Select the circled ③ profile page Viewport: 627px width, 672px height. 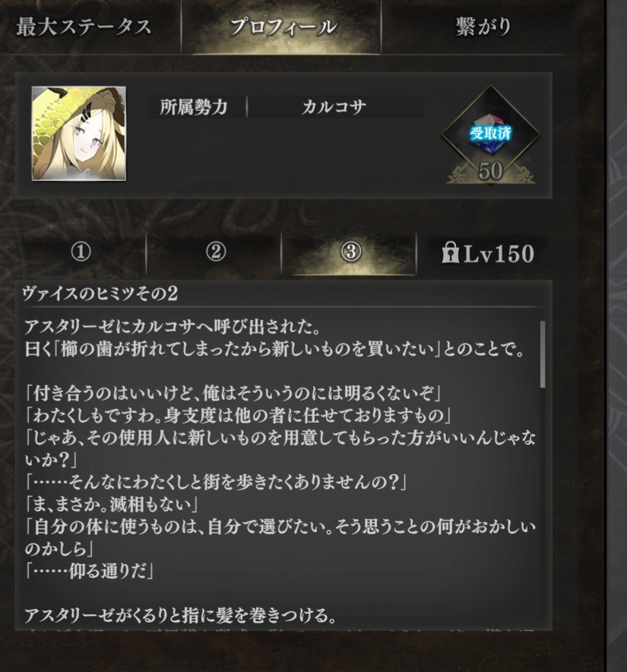click(351, 252)
